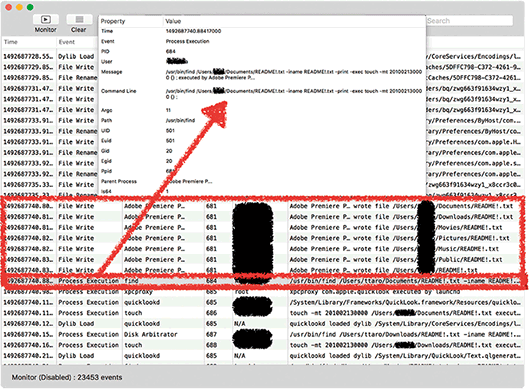The width and height of the screenshot is (530, 389).
Task: Select quicklookd Process Execution row with PID 685
Action: coord(263,302)
